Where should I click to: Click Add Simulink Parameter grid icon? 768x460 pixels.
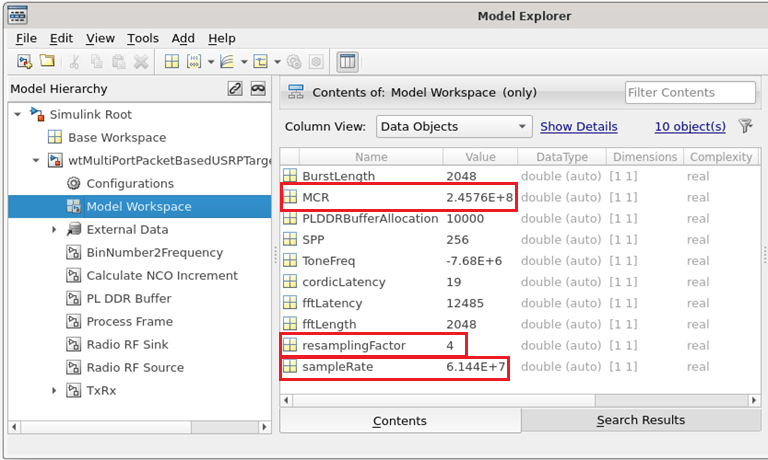172,61
